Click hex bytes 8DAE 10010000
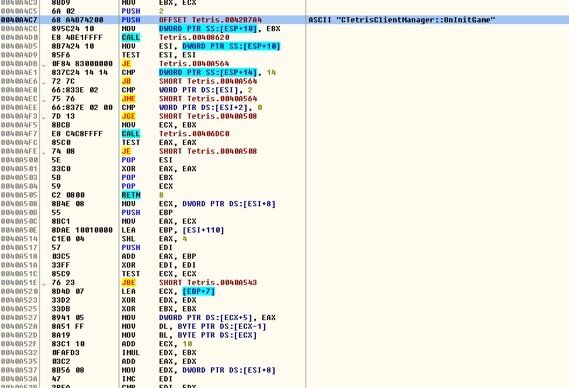 point(82,230)
